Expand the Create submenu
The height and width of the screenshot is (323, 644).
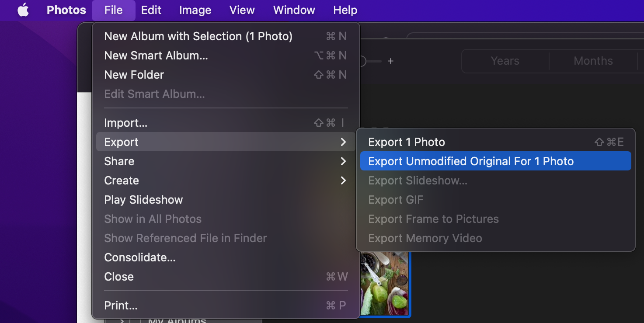[226, 181]
